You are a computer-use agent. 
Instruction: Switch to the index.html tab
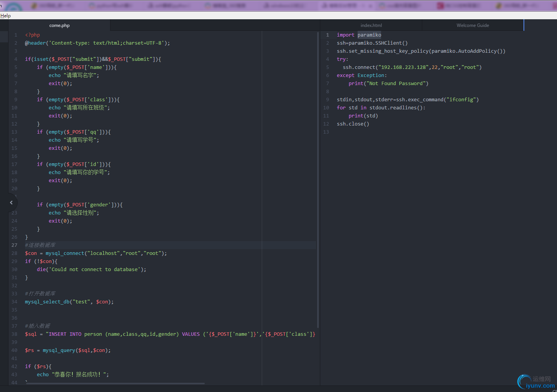(x=371, y=25)
